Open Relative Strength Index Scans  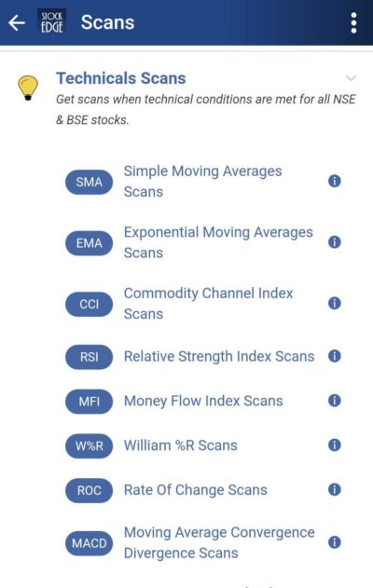pyautogui.click(x=219, y=356)
